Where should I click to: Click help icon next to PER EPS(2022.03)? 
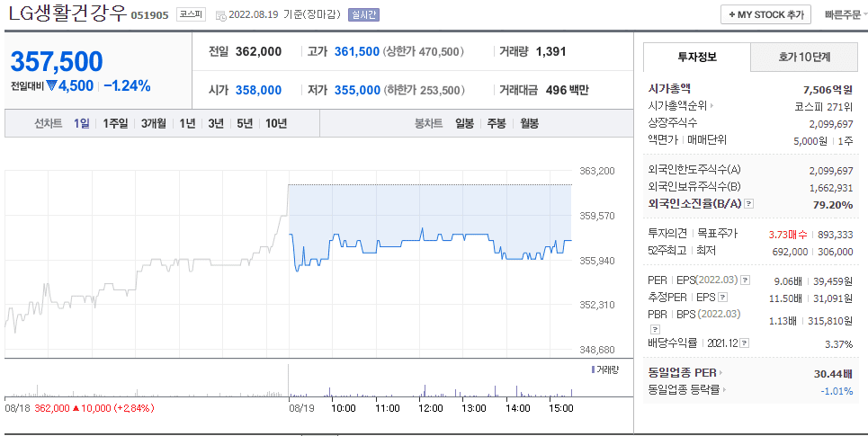pyautogui.click(x=745, y=280)
